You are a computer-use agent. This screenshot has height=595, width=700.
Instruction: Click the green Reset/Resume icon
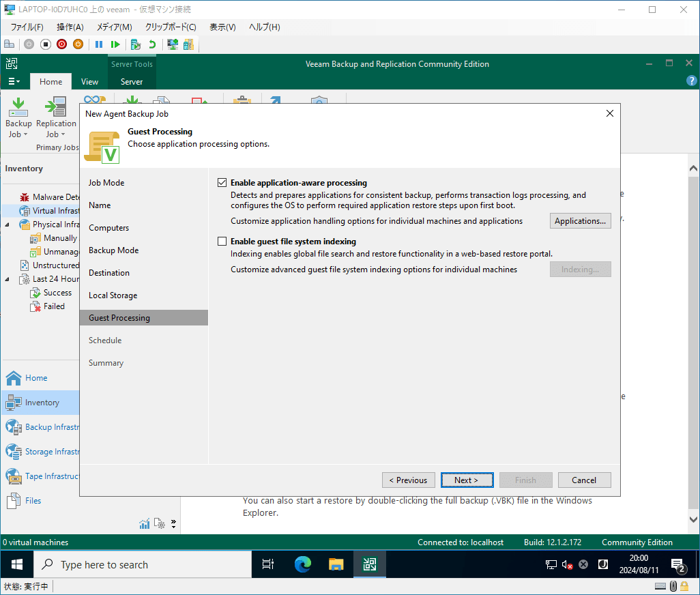[x=115, y=44]
